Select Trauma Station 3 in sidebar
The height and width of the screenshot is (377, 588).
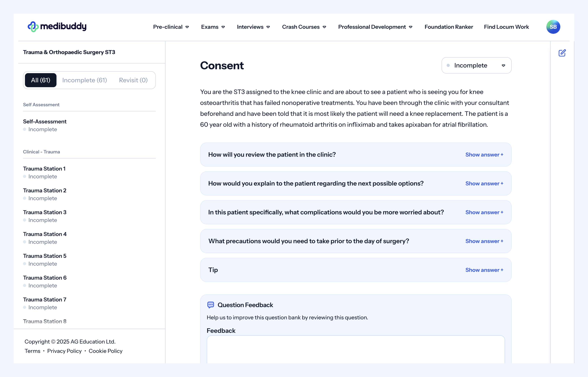(45, 212)
